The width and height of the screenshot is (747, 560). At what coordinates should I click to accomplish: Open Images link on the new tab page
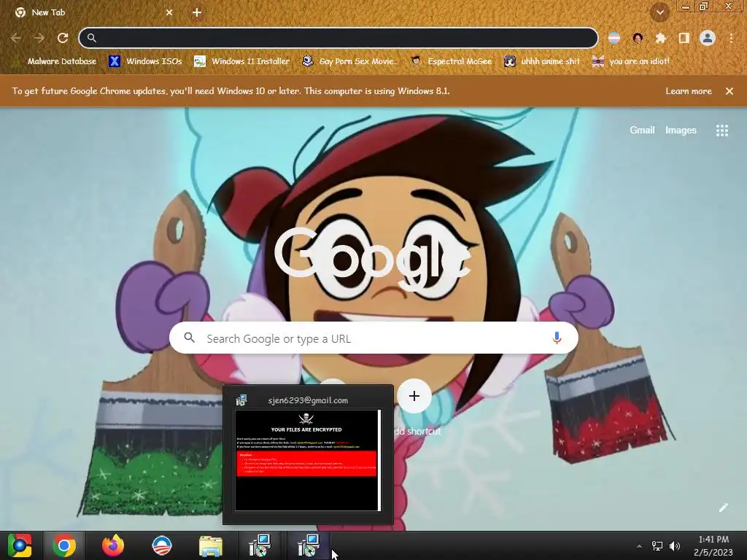coord(681,130)
